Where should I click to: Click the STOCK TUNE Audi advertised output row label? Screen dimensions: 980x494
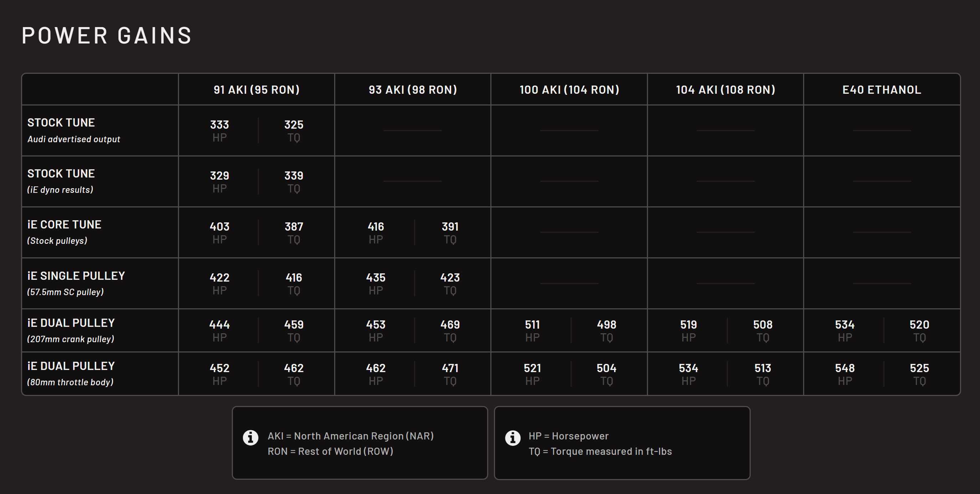74,130
